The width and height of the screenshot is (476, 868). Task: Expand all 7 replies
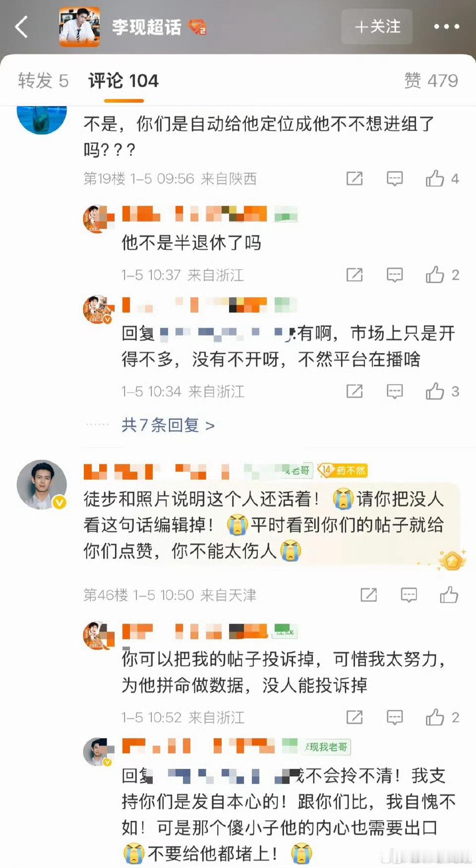coord(168,425)
